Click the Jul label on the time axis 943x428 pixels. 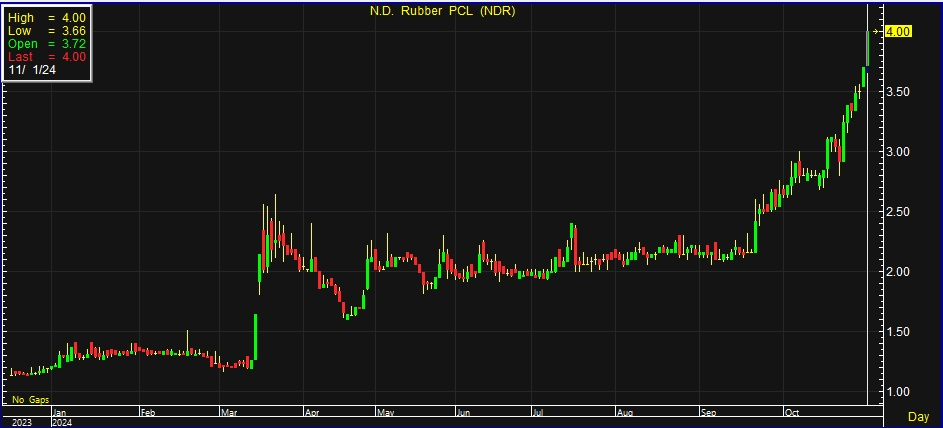point(538,411)
